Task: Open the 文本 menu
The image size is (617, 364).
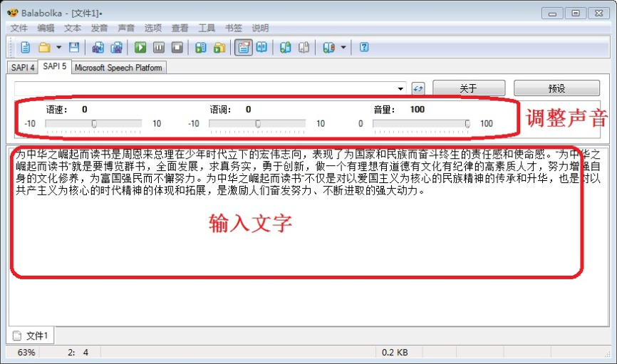Action: click(x=73, y=28)
